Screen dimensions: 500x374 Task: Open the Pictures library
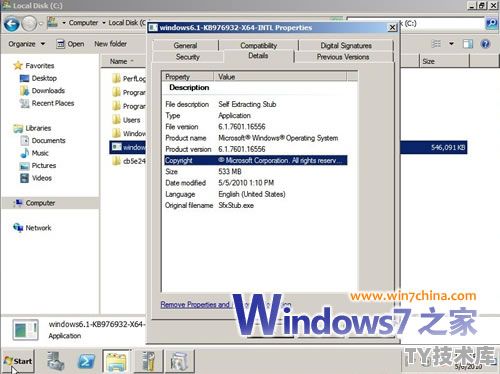click(38, 166)
